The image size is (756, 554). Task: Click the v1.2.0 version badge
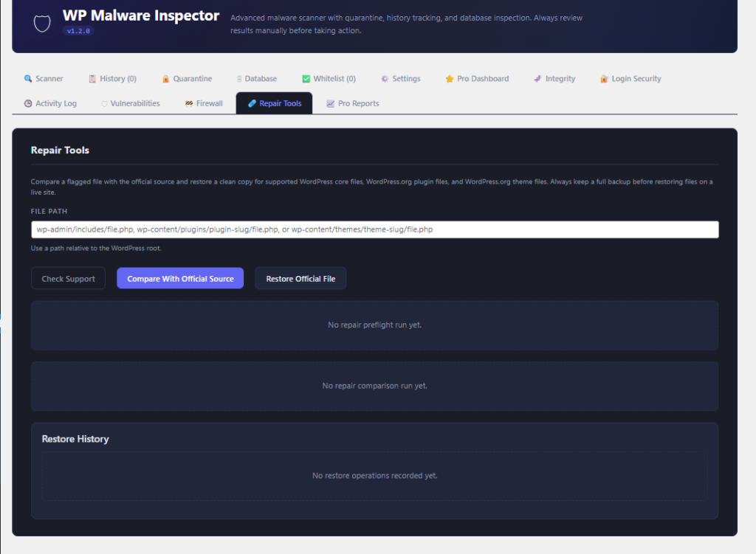click(x=78, y=31)
